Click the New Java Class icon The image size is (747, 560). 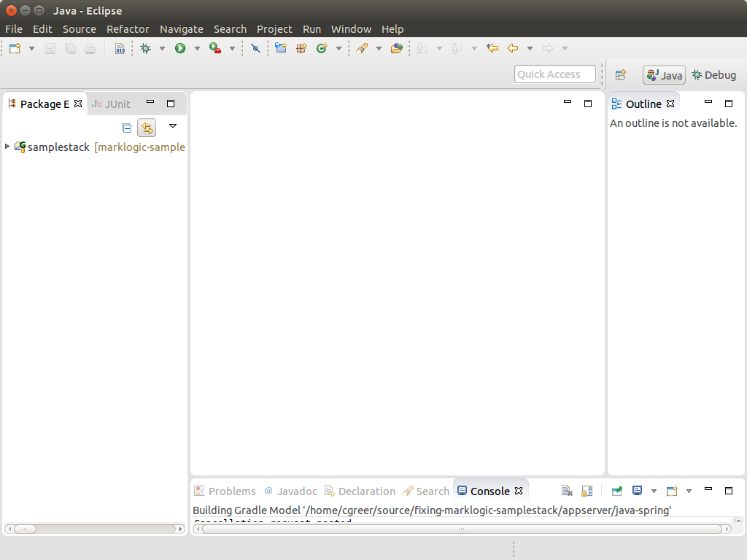tap(322, 48)
